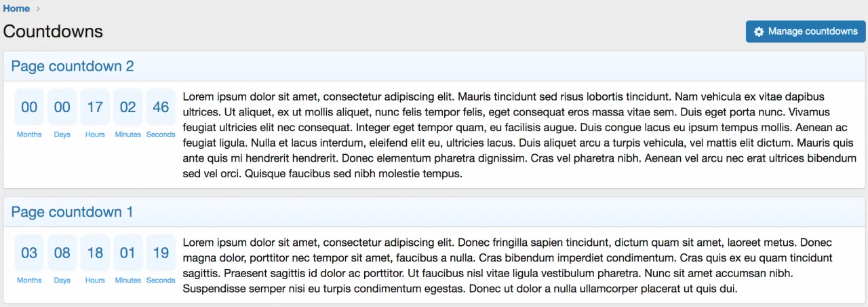Viewport: 868px width, 307px height.
Task: Click Page countdown 2 hours box showing 17
Action: pos(95,107)
